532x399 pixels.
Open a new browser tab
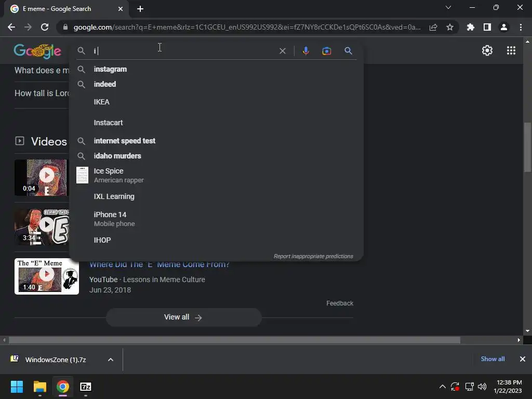140,9
